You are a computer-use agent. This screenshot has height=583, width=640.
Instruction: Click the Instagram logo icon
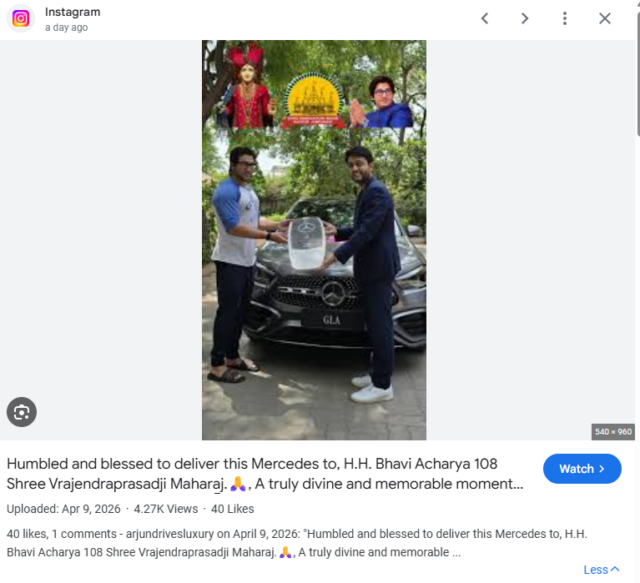click(20, 18)
